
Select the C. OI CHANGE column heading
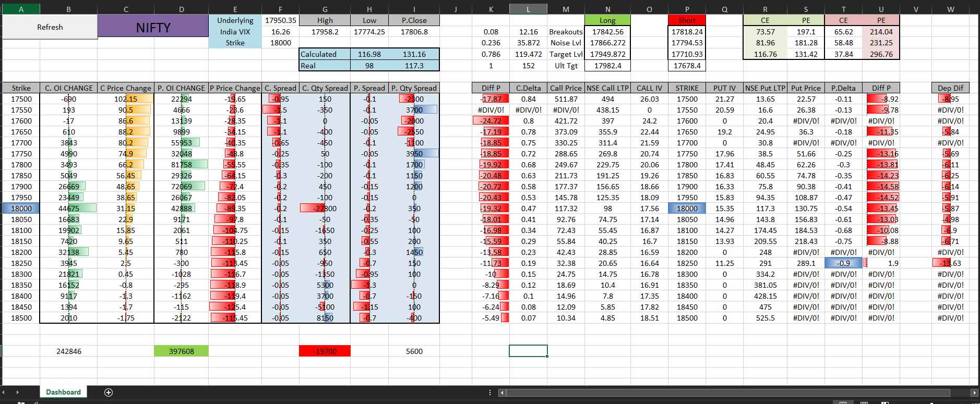(x=68, y=88)
